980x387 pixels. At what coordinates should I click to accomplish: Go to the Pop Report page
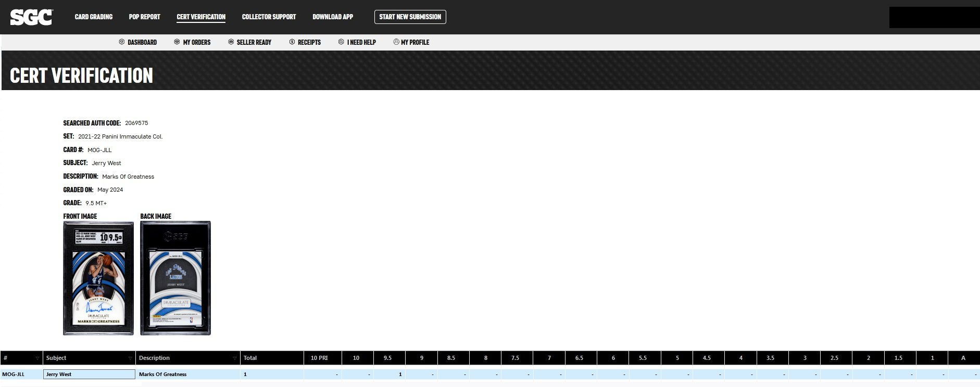coord(144,17)
